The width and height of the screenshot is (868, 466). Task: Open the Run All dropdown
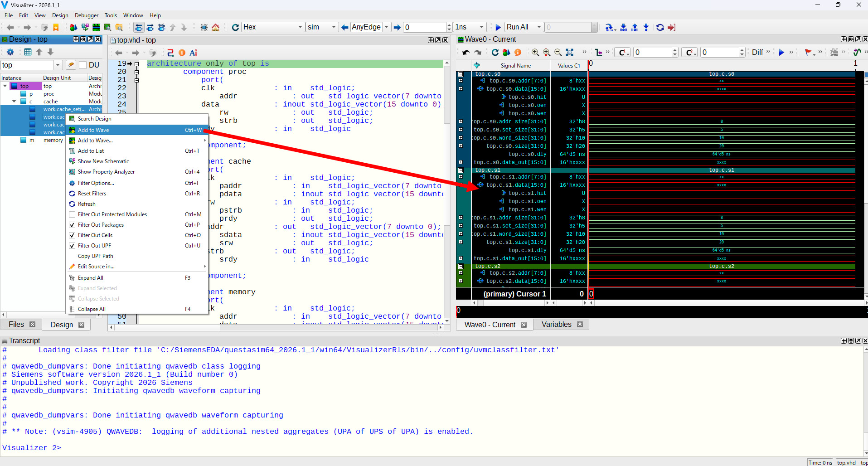click(539, 27)
